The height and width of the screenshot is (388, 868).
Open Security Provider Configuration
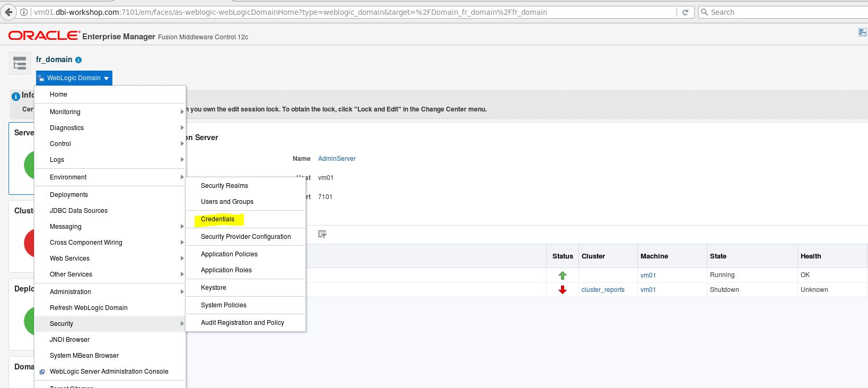click(246, 237)
